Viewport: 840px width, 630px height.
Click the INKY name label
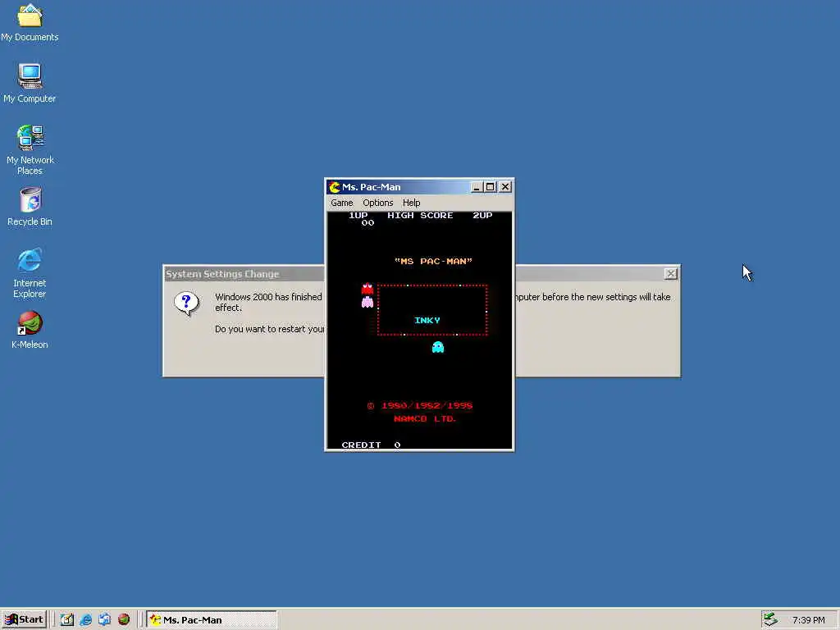click(x=427, y=321)
